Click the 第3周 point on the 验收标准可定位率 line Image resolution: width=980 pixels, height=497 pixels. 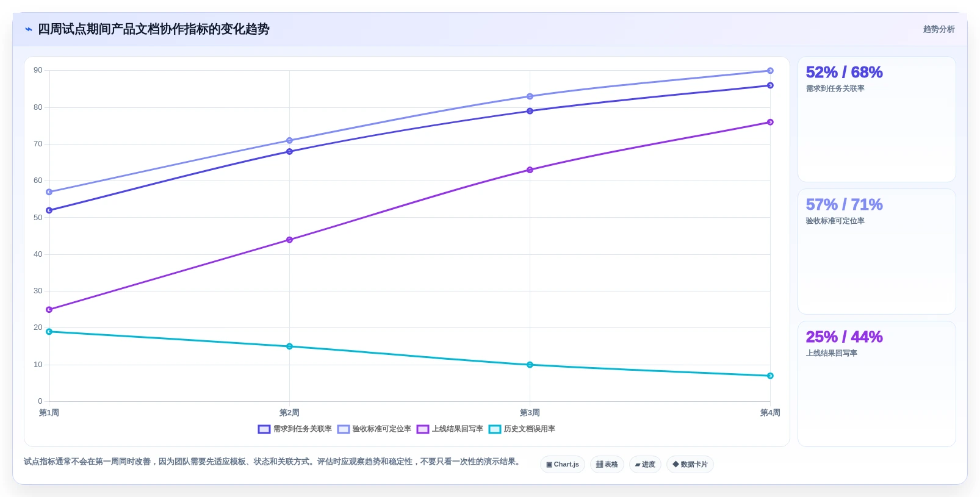pyautogui.click(x=530, y=96)
